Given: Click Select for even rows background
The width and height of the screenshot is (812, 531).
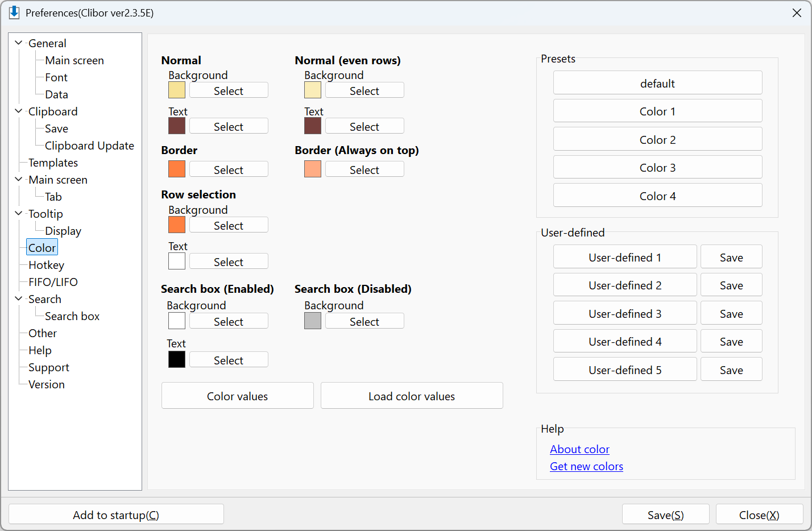Looking at the screenshot, I should (364, 90).
